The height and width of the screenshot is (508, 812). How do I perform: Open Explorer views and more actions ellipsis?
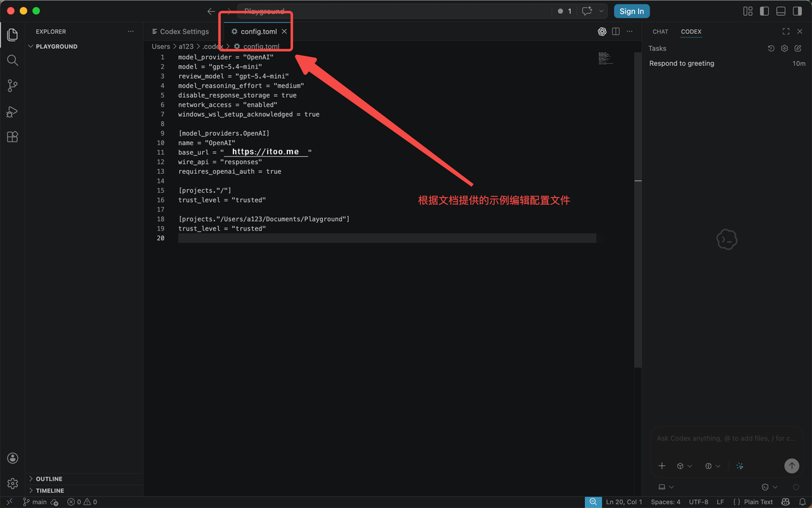click(131, 31)
